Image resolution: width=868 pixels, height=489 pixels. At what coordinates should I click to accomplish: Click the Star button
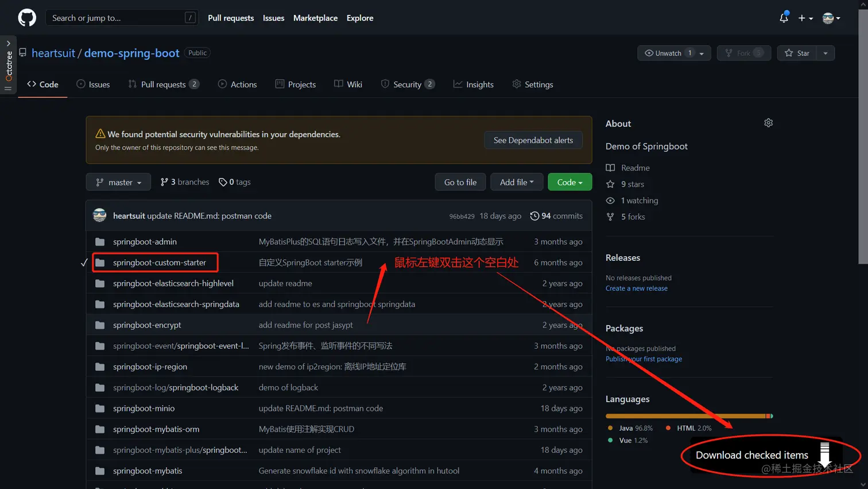pos(797,53)
